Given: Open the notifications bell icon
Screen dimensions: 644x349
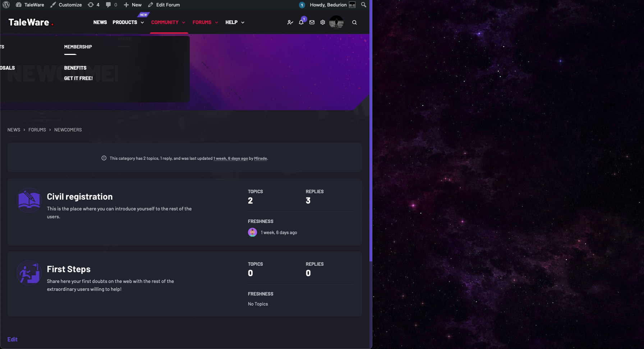Looking at the screenshot, I should coord(301,22).
